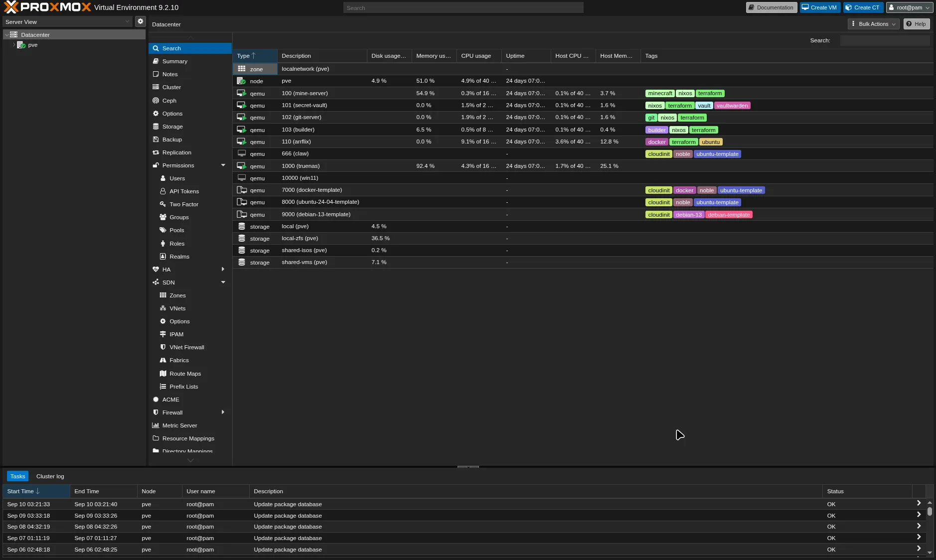This screenshot has width=936, height=560.
Task: Click the Route Maps map icon
Action: pyautogui.click(x=163, y=374)
